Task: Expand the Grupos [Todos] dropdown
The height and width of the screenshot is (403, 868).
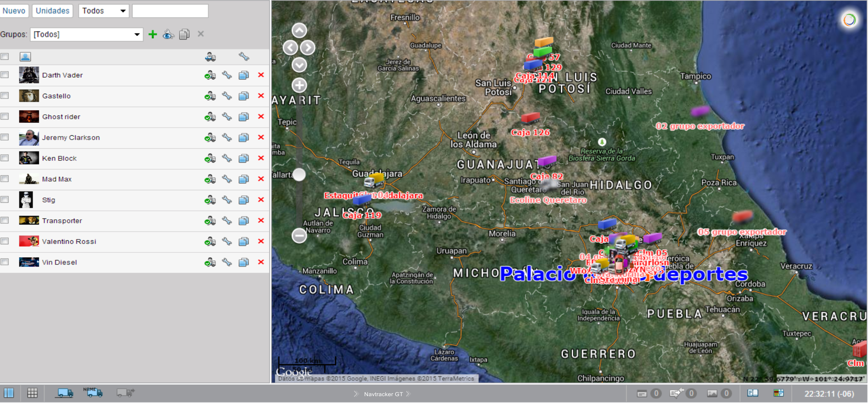Action: pyautogui.click(x=87, y=34)
